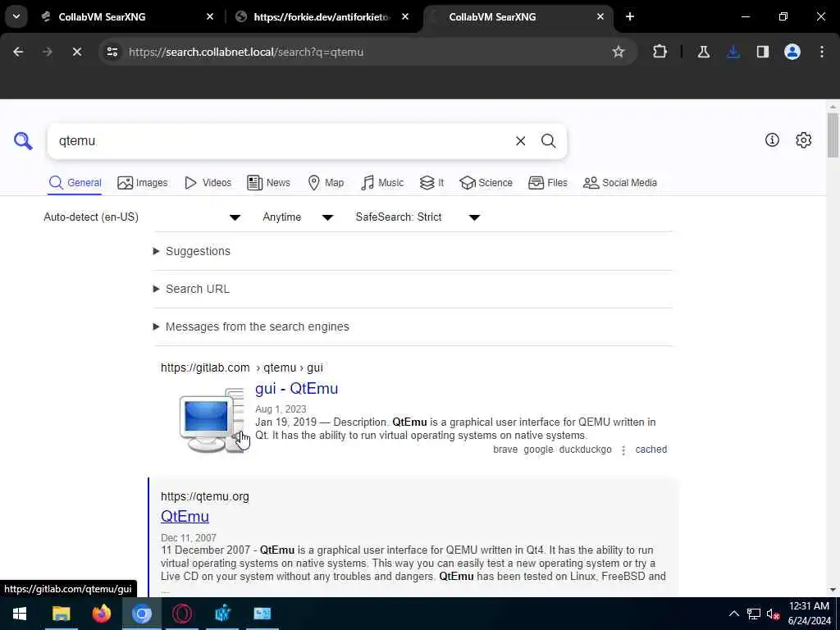Click the google engine label
Viewport: 840px width, 630px height.
tap(538, 450)
